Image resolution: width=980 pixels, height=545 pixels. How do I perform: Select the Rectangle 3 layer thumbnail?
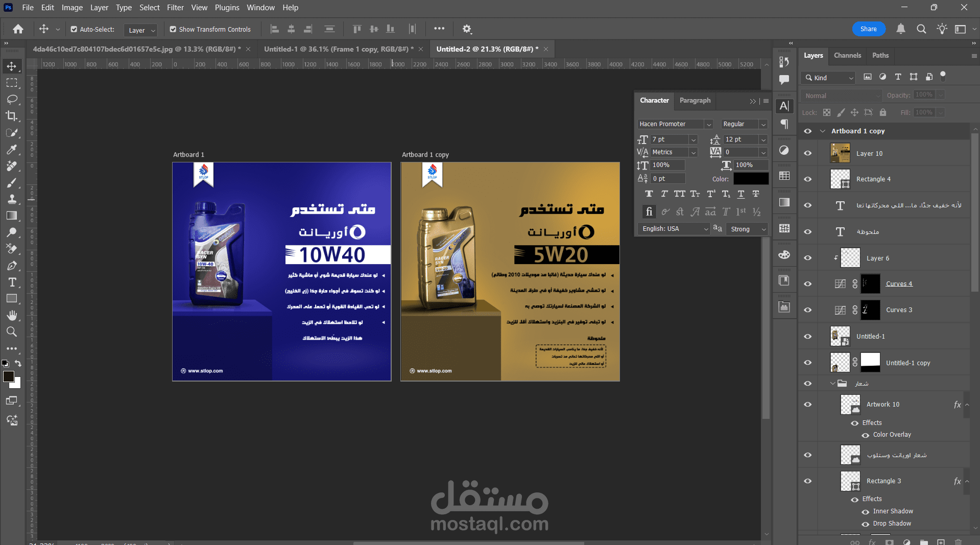(x=850, y=481)
